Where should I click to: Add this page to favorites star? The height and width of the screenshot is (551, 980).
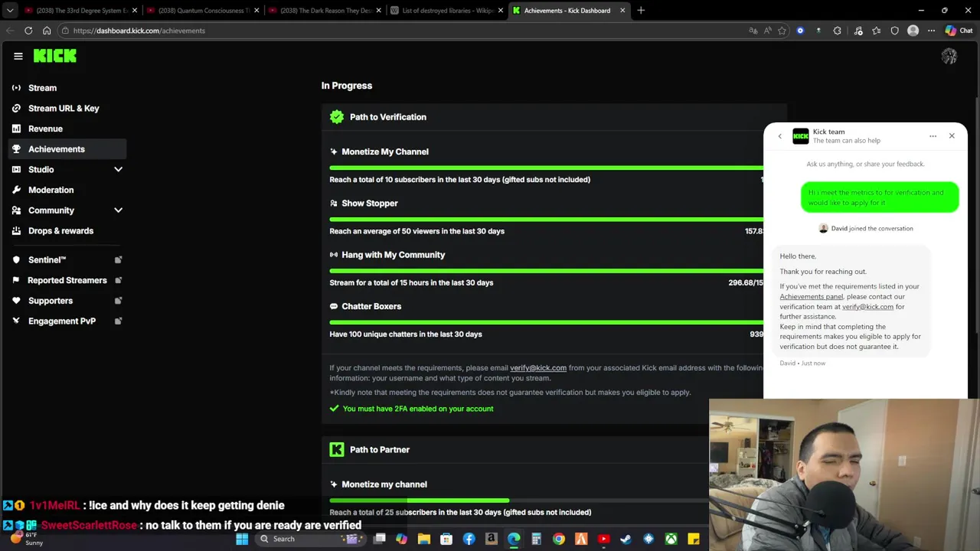(x=782, y=31)
